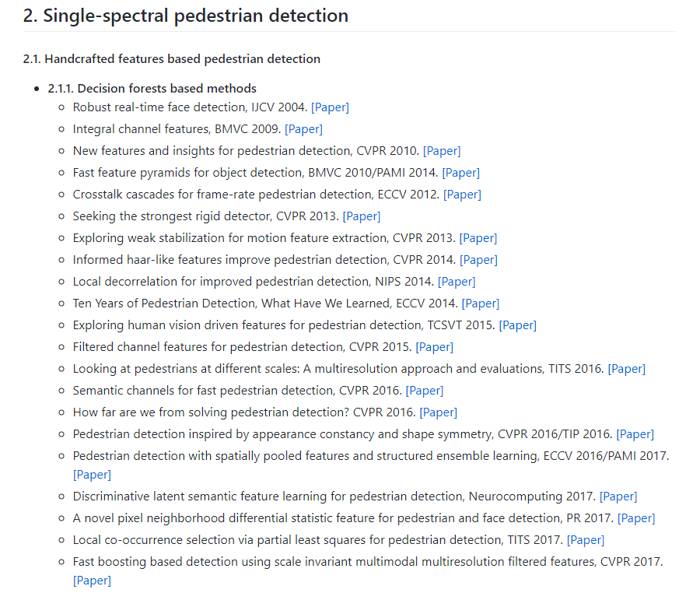Click Paper link for How far are we

point(439,412)
